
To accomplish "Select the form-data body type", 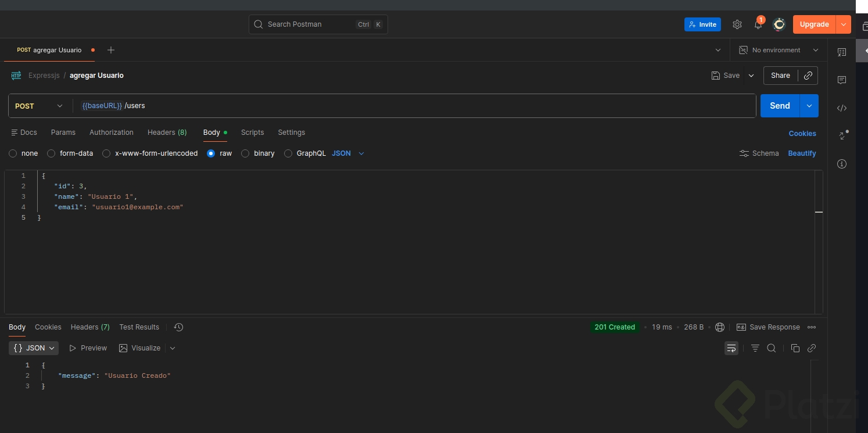I will pos(51,153).
